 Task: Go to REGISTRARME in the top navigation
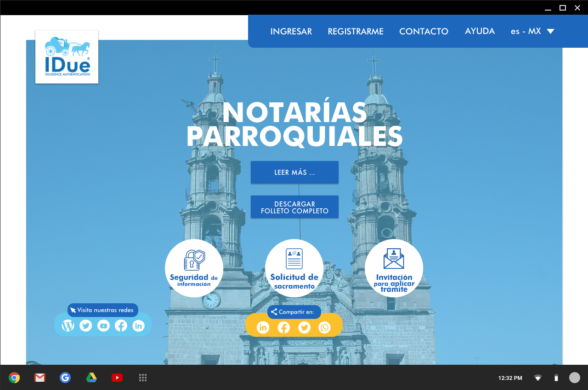356,31
